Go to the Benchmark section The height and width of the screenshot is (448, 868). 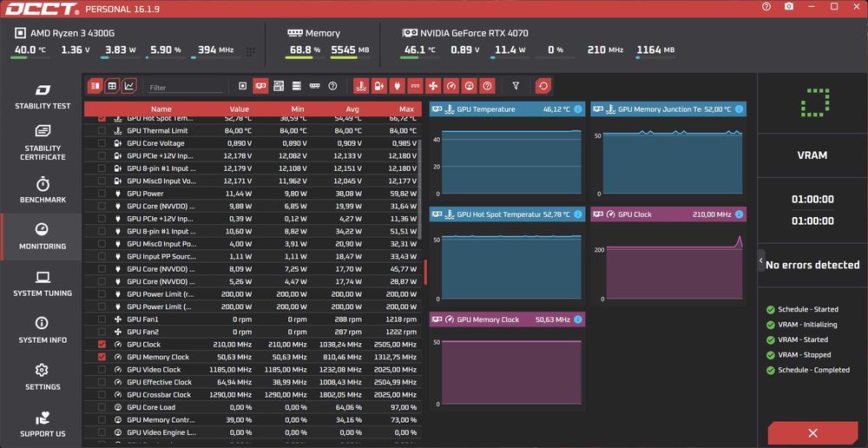[43, 190]
